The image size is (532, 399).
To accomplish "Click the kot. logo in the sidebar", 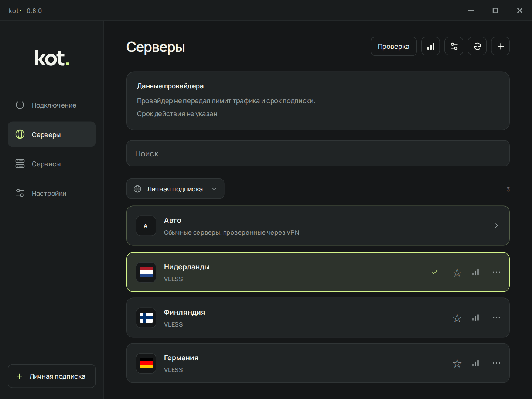I will tap(52, 58).
